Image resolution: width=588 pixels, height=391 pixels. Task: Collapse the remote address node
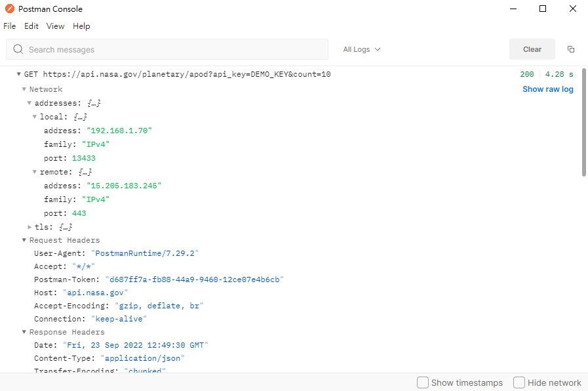35,172
